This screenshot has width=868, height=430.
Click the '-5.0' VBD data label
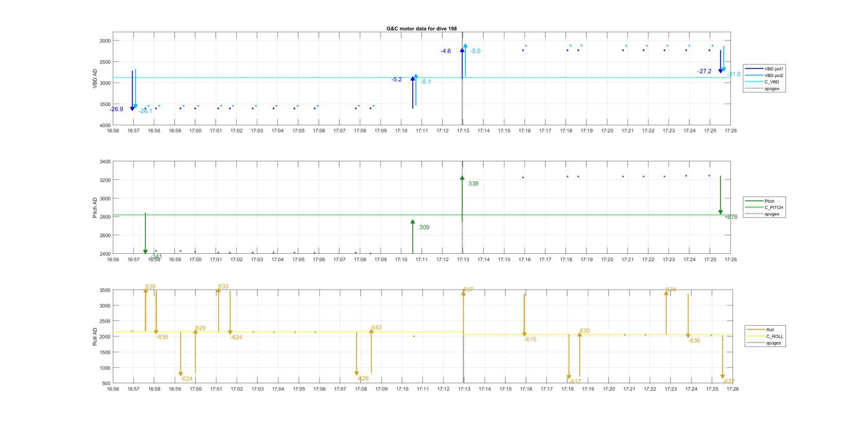[475, 51]
